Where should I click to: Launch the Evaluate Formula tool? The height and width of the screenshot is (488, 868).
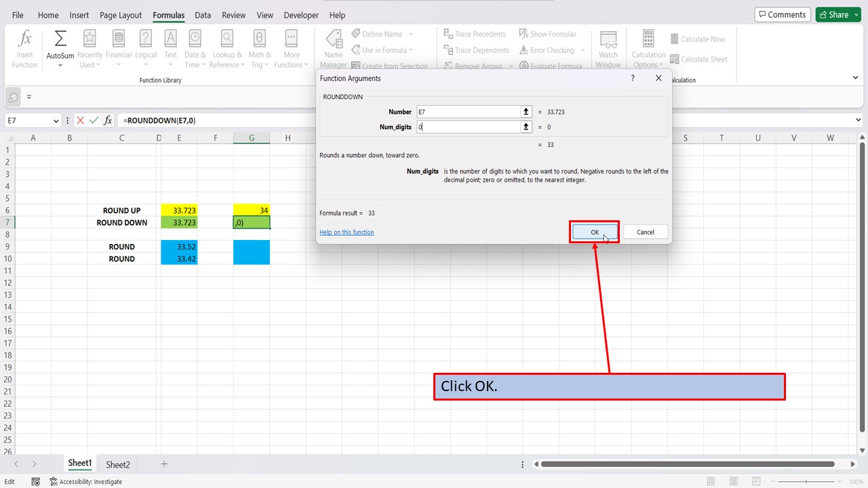point(551,65)
